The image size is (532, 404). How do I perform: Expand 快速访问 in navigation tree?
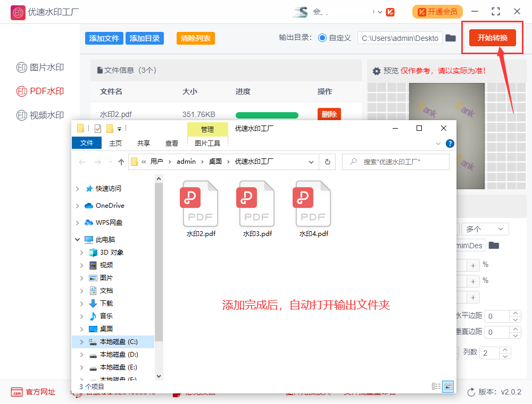(78, 189)
